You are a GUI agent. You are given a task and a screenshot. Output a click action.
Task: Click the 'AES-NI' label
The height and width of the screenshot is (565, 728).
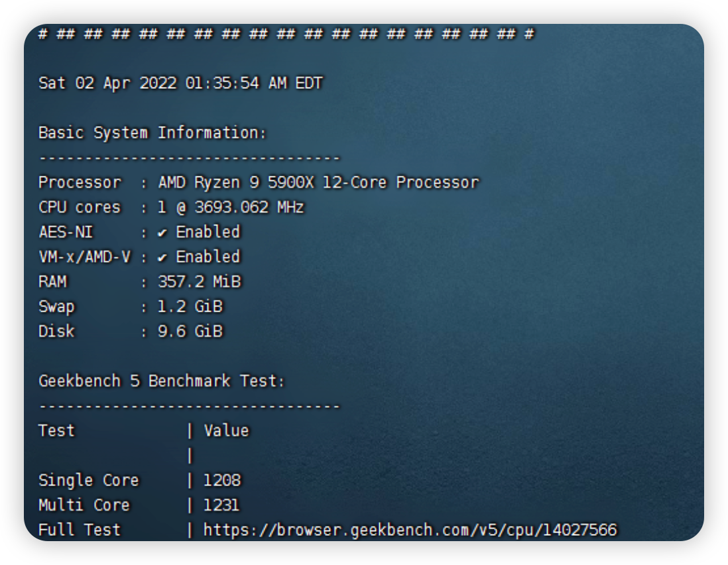[66, 232]
